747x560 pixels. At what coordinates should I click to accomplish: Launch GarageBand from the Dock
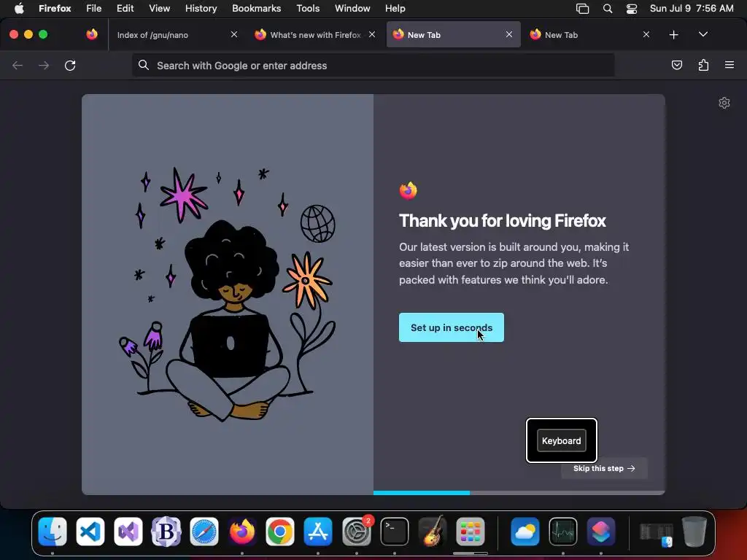(432, 532)
